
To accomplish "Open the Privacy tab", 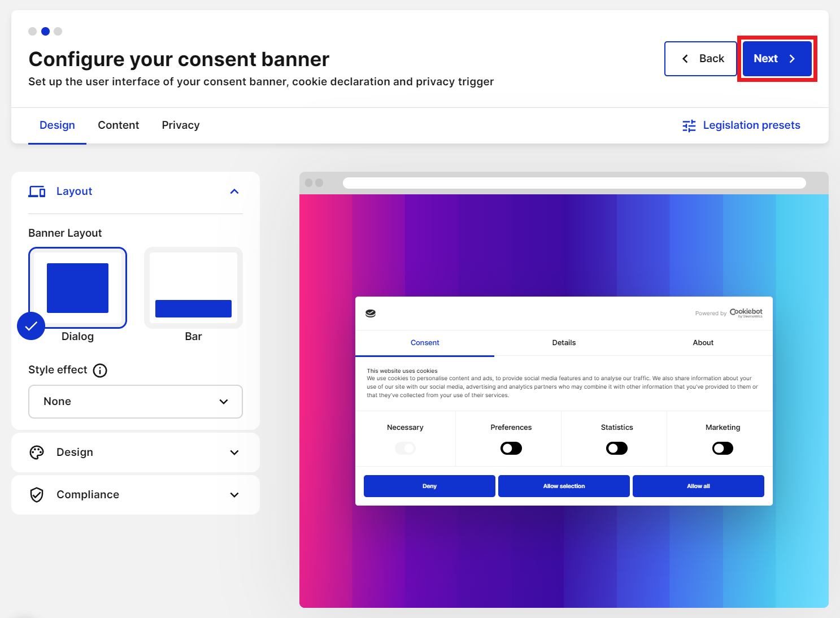I will 181,125.
